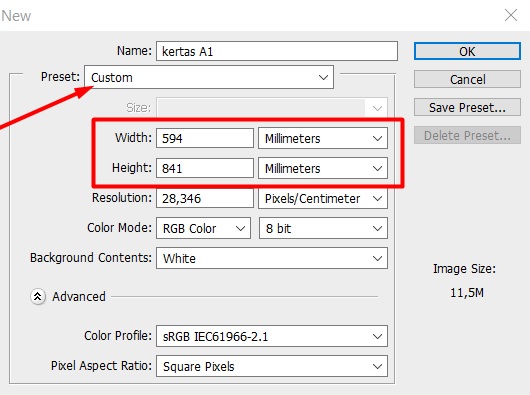Open the Preset dropdown showing Custom

click(209, 77)
